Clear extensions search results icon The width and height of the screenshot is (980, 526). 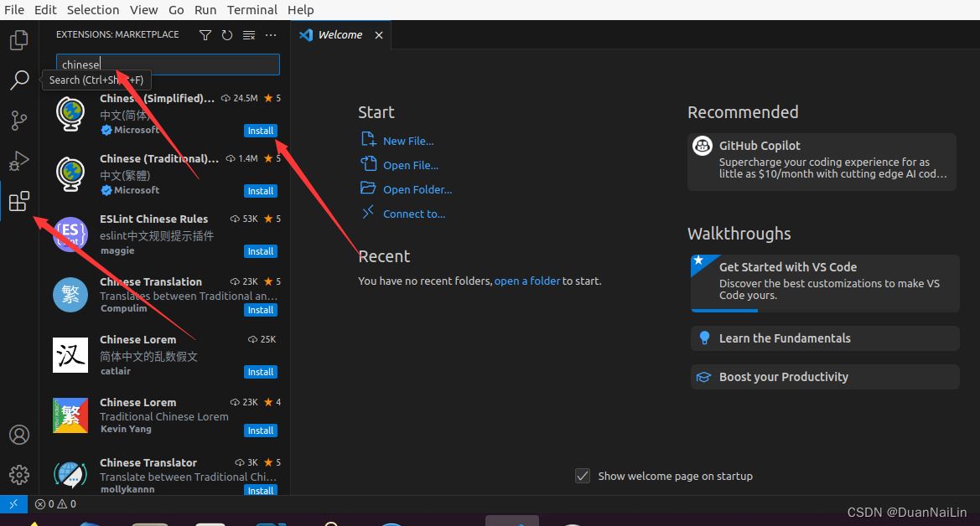(249, 35)
